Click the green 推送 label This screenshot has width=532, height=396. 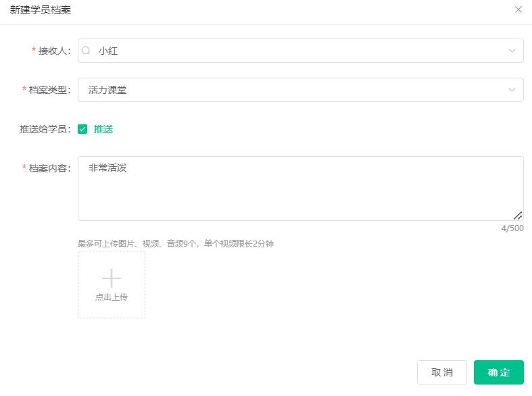103,129
